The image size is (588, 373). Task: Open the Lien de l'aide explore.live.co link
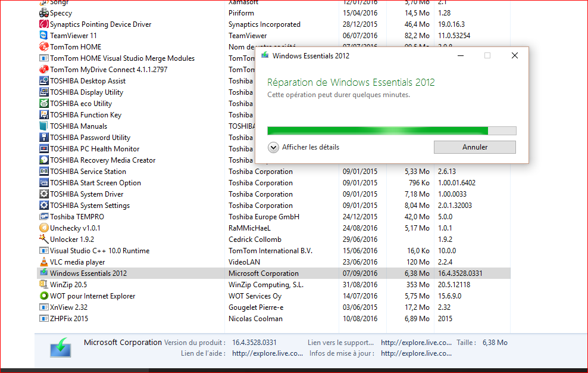[x=267, y=353]
